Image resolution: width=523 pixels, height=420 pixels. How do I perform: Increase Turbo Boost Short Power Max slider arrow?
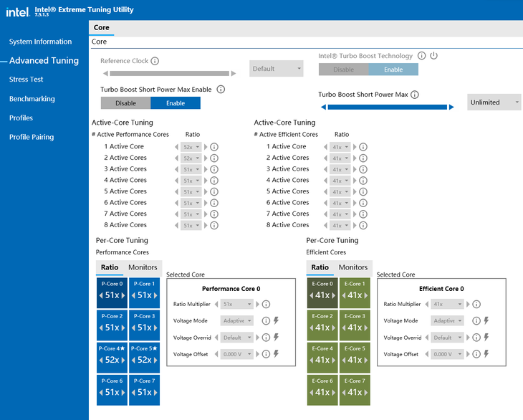pyautogui.click(x=451, y=107)
